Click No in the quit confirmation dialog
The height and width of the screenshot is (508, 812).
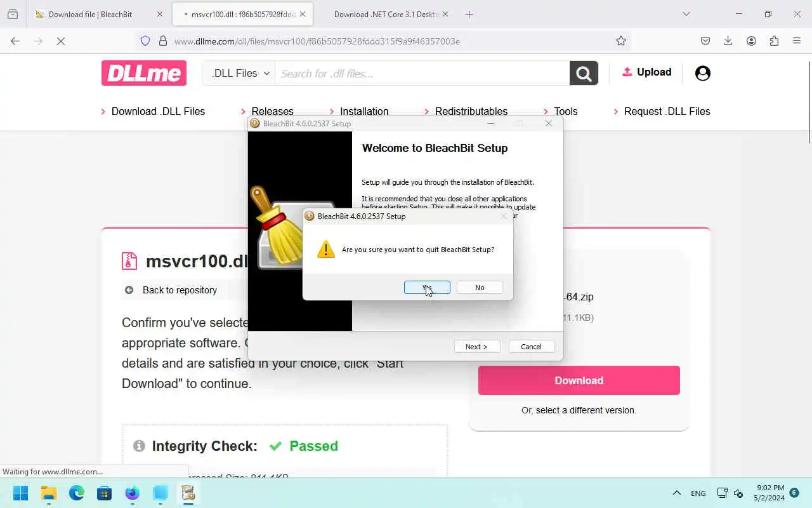click(480, 288)
